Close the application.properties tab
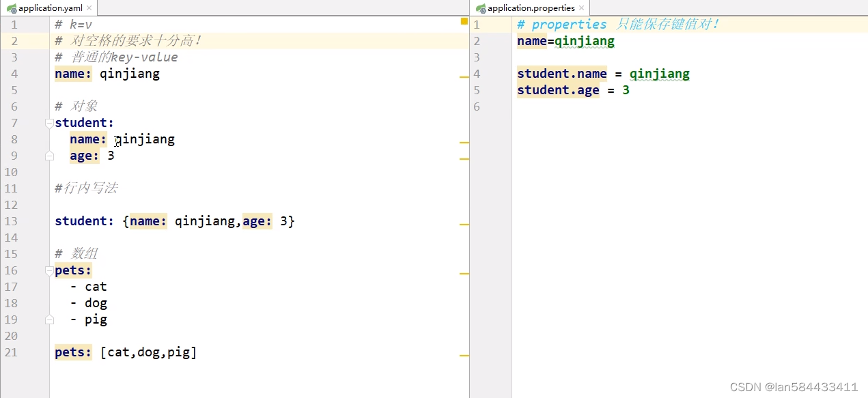Image resolution: width=868 pixels, height=398 pixels. pyautogui.click(x=580, y=8)
